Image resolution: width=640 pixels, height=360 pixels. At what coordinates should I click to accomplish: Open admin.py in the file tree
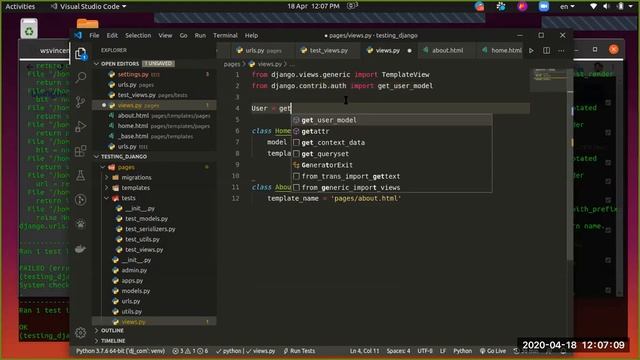pos(154,270)
